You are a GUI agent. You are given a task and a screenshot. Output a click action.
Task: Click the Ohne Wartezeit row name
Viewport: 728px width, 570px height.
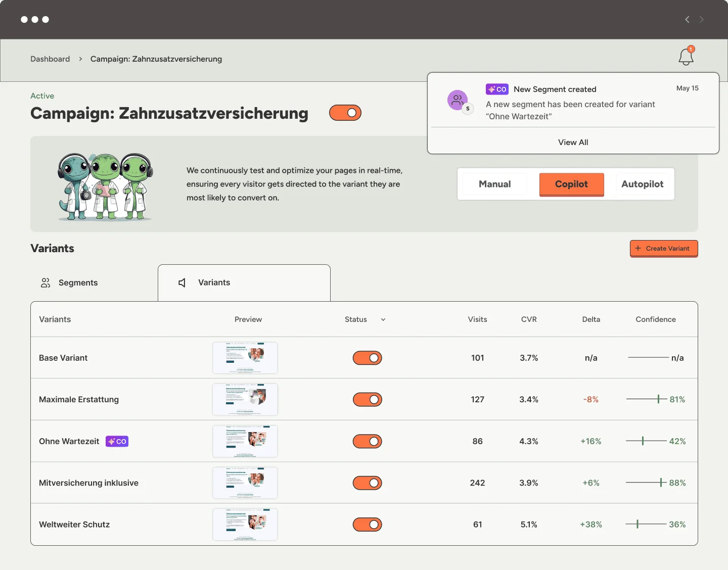coord(69,441)
